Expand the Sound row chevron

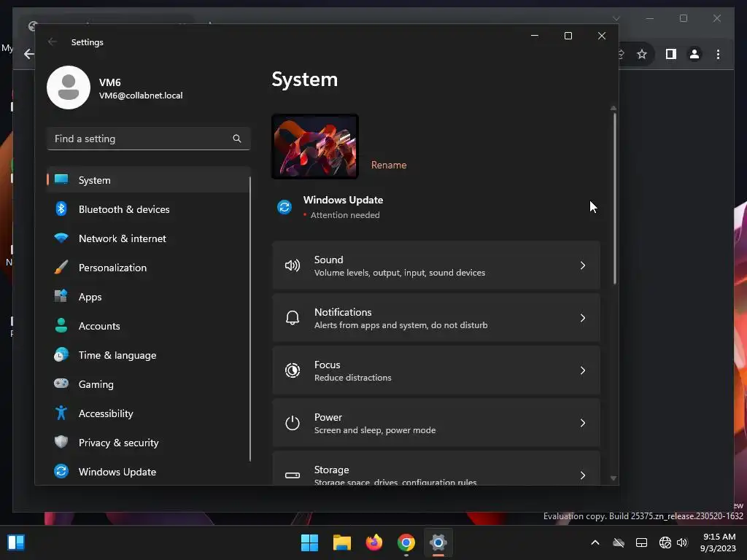(583, 265)
